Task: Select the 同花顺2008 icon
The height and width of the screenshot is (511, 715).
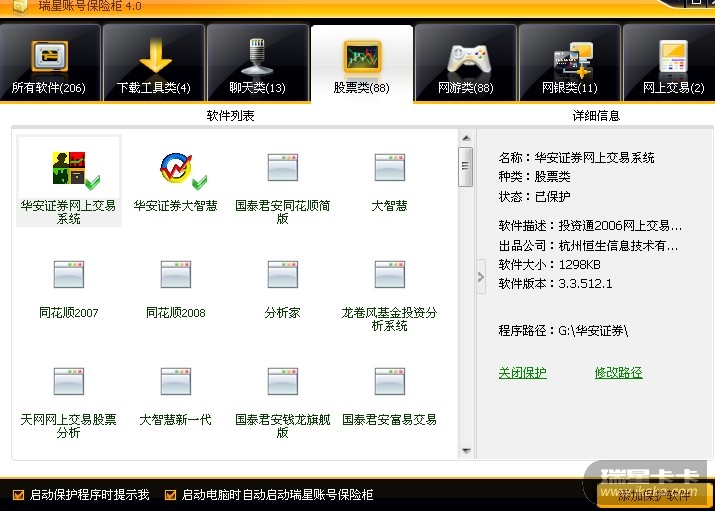Action: pos(176,289)
